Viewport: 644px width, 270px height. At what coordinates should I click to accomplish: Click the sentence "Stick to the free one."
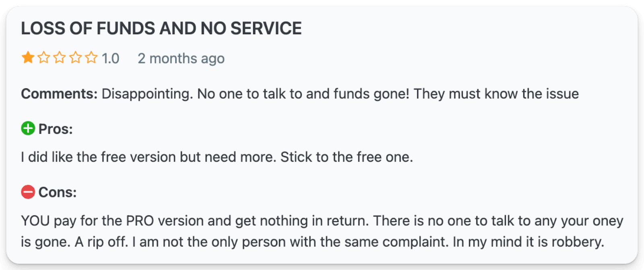347,157
